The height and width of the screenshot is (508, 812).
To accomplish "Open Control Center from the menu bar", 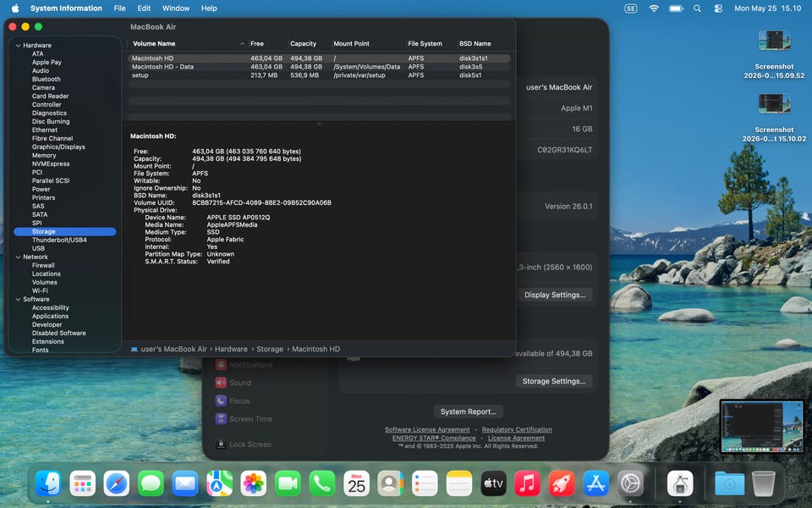I will point(718,8).
